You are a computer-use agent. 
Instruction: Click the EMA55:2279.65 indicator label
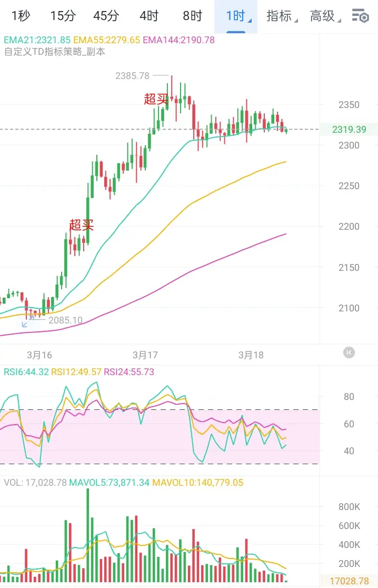click(x=106, y=40)
